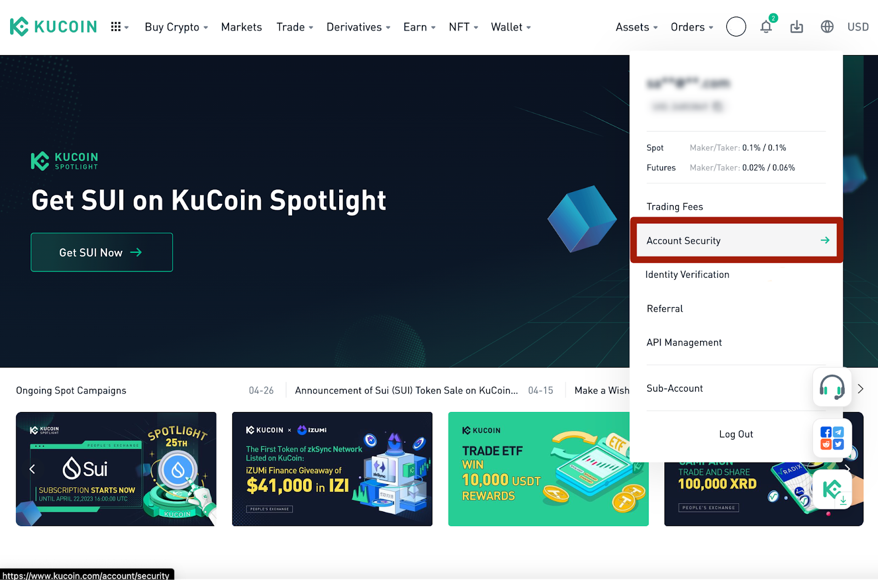Open the iZUMi Finance giveaway card
Viewport: 878px width, 580px height.
click(332, 469)
